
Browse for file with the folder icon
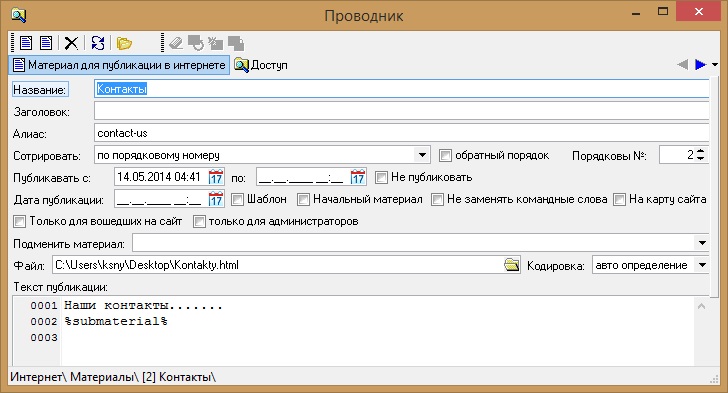coord(511,265)
